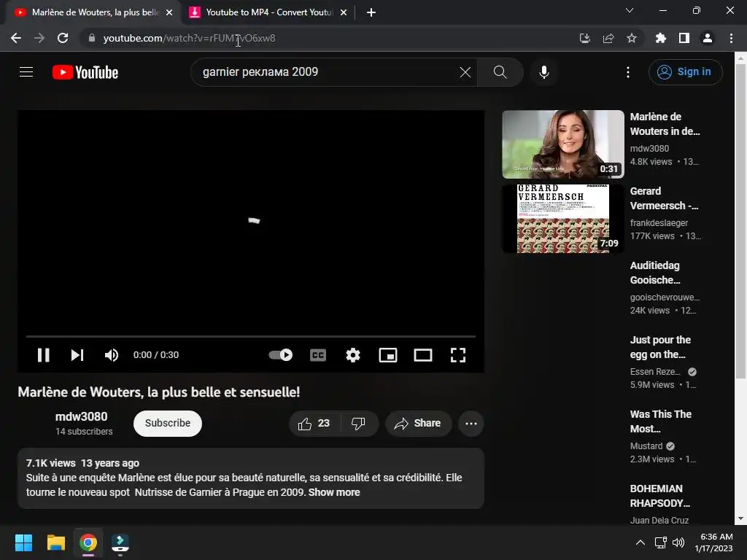The height and width of the screenshot is (560, 747).
Task: Open Chrome extensions puzzle icon
Action: (661, 38)
